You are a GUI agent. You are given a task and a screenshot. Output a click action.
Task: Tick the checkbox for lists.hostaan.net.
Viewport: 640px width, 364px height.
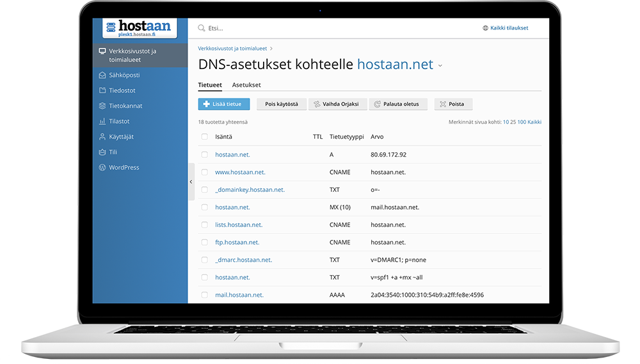205,225
